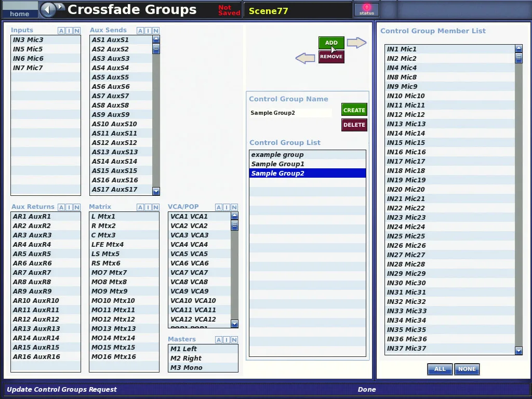532x399 pixels.
Task: Click member list scrollbar thumb
Action: [518, 58]
